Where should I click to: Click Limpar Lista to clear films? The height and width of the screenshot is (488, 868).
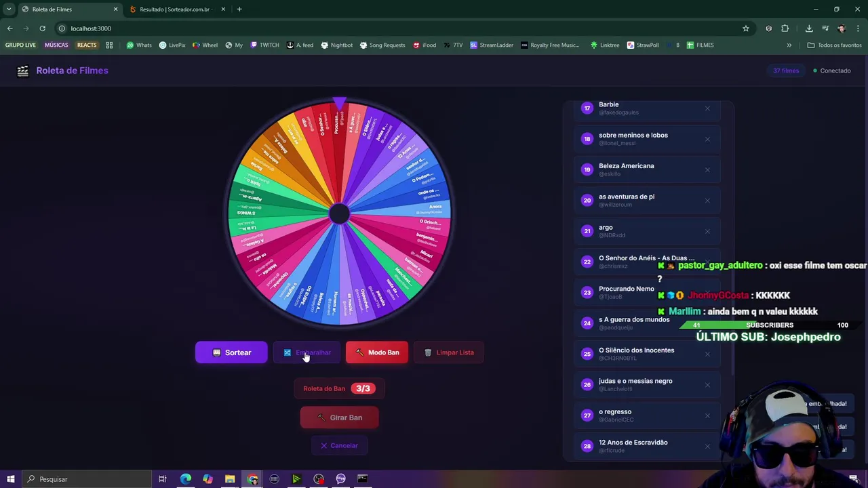point(448,352)
